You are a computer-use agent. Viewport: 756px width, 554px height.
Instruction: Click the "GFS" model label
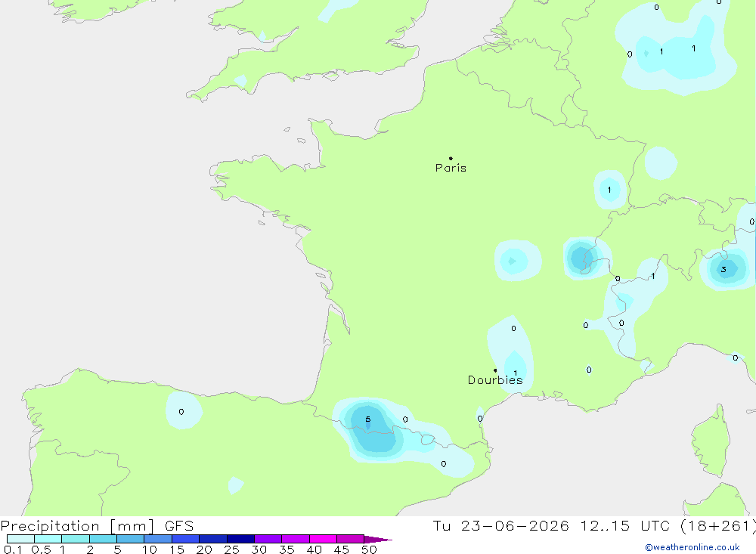179,526
